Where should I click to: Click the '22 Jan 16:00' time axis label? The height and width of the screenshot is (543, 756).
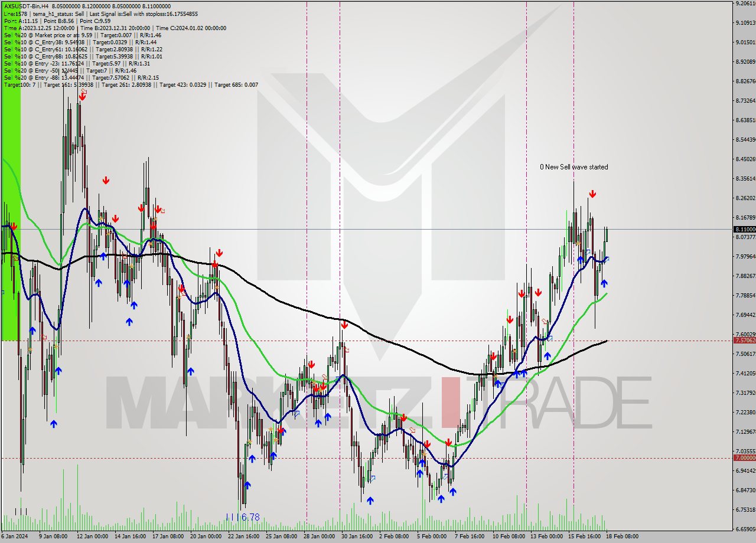point(243,537)
